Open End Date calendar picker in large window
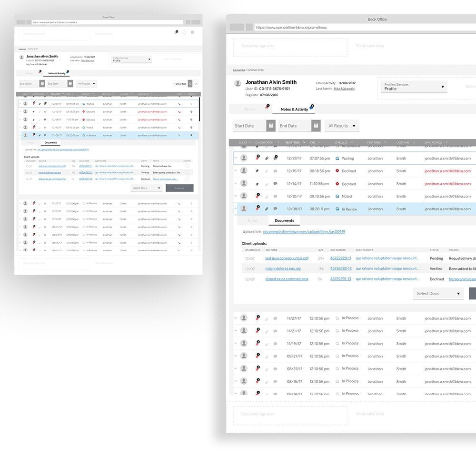 [x=316, y=126]
